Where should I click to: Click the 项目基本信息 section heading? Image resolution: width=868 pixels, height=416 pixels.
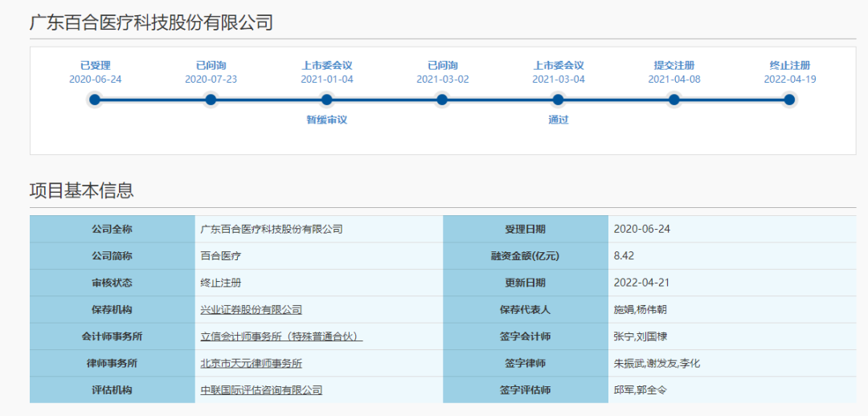81,190
